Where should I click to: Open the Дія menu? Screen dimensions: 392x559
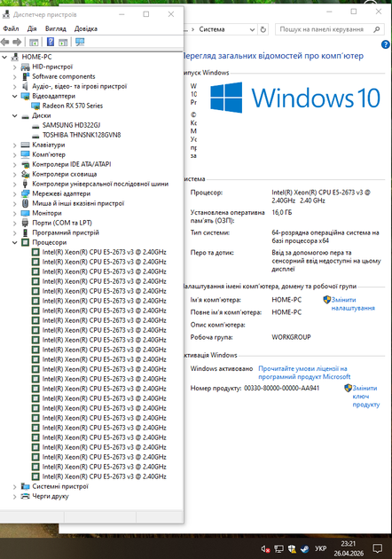(32, 29)
